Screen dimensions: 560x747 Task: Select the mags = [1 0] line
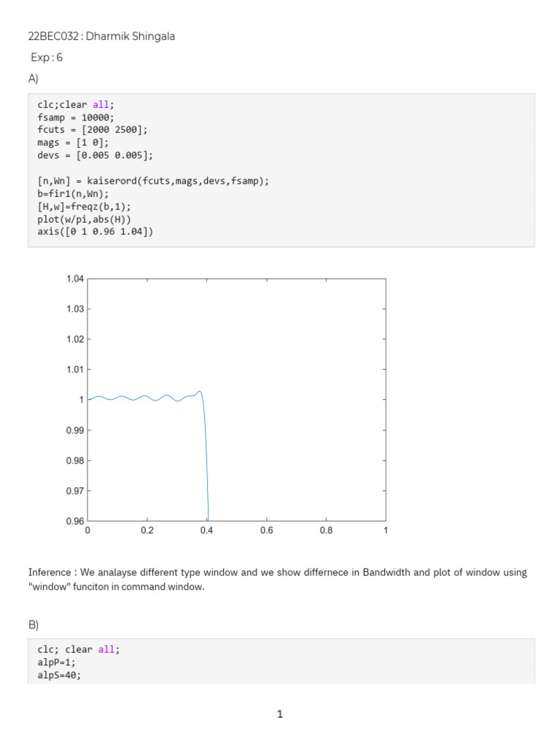pyautogui.click(x=73, y=142)
